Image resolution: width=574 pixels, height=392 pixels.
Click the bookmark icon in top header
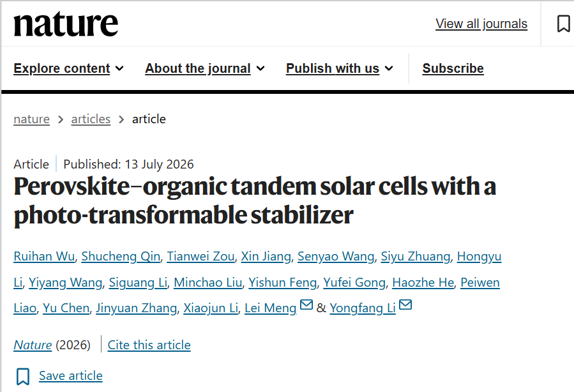(563, 24)
